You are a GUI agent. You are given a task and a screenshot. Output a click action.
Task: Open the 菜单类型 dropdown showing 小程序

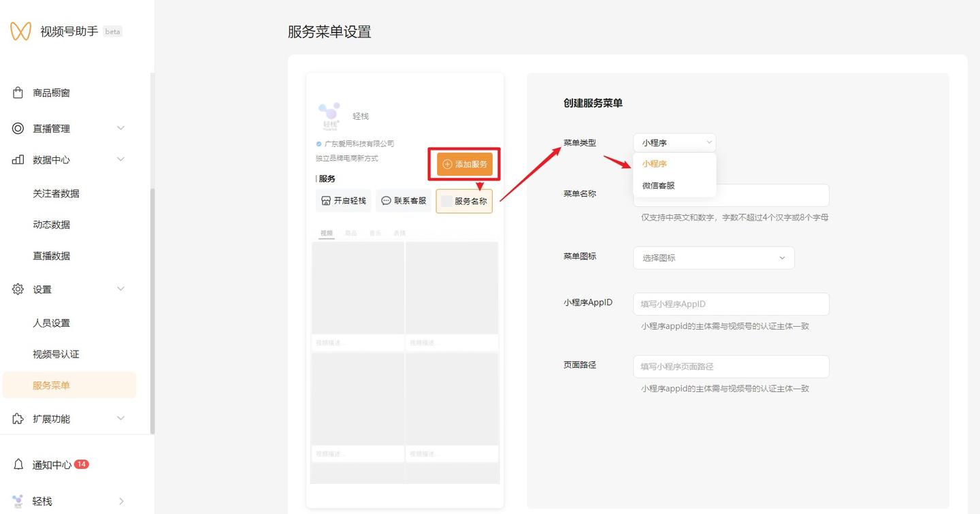point(674,142)
